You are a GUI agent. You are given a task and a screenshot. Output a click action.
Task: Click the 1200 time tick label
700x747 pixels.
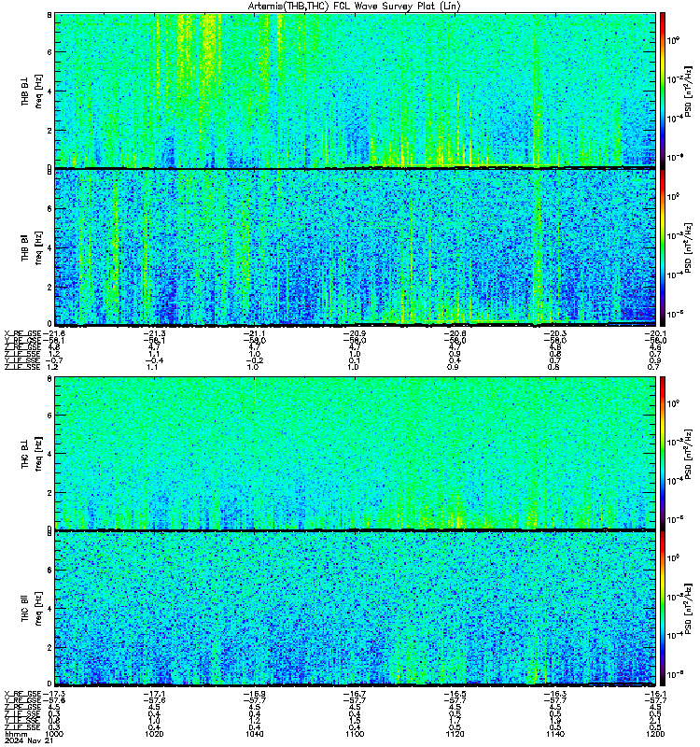[655, 734]
